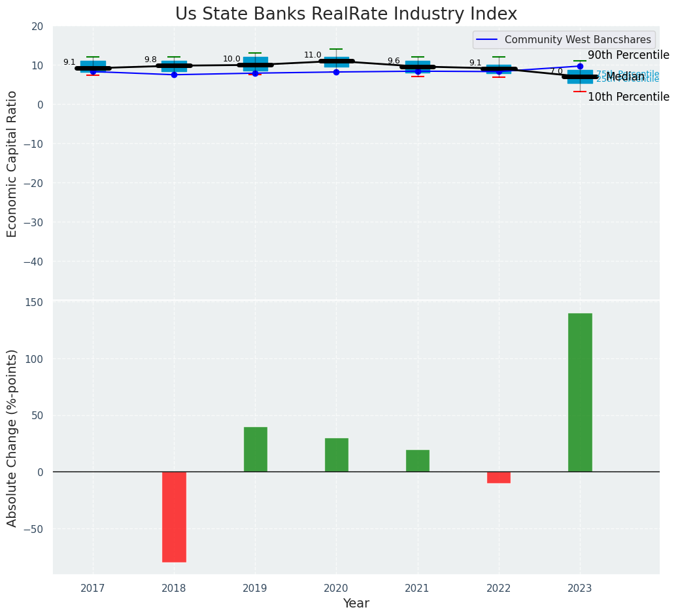This screenshot has width=676, height=616.
Task: Click the small green 2021 change bar
Action: click(x=417, y=460)
